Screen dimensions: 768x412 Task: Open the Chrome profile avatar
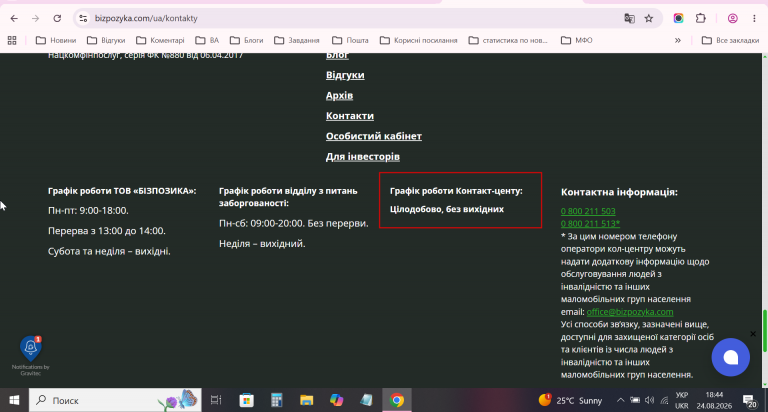click(733, 19)
